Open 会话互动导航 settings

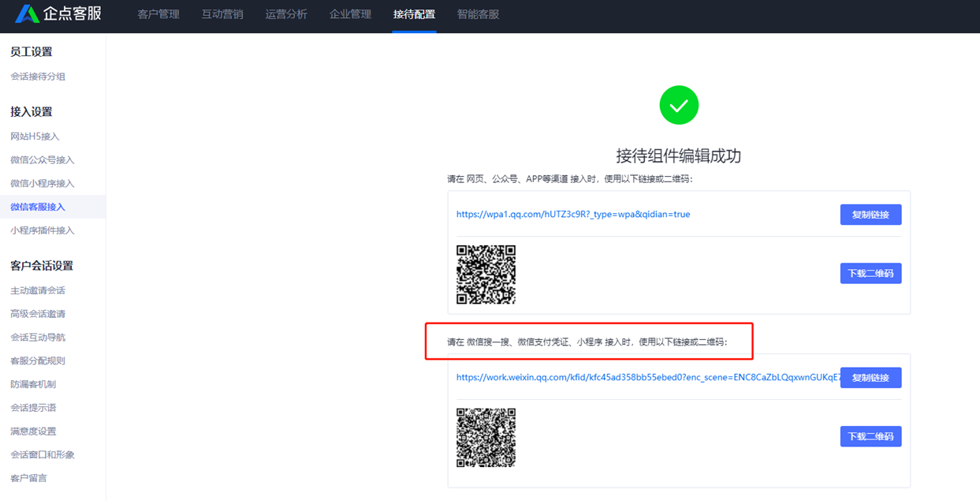[38, 338]
